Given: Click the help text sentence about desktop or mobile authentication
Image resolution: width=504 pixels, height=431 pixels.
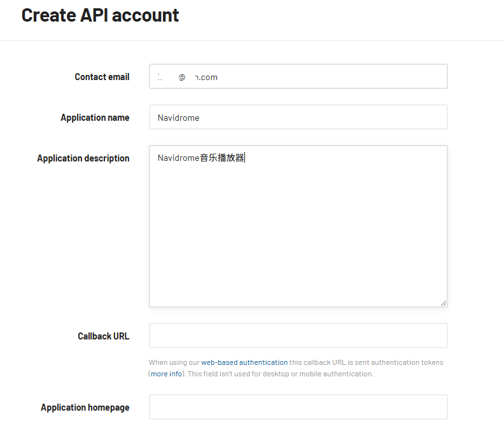Looking at the screenshot, I should coord(280,374).
